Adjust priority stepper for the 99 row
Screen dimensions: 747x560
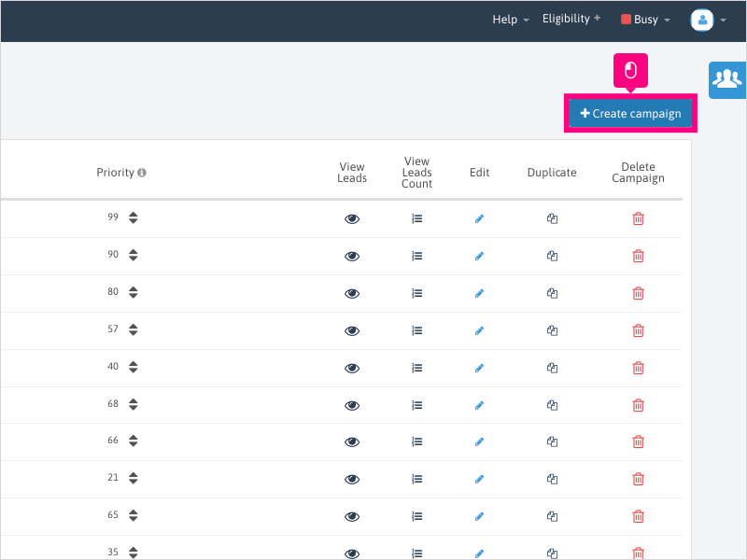tap(133, 217)
